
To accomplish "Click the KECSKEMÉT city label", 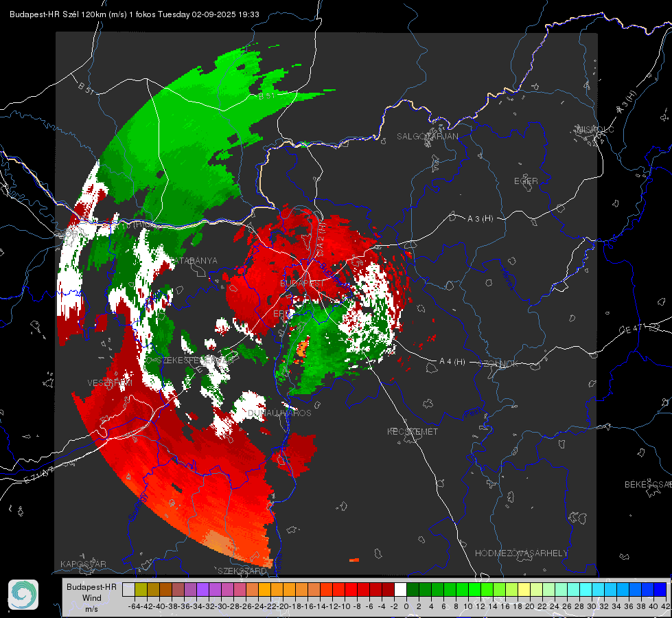I will 413,431.
